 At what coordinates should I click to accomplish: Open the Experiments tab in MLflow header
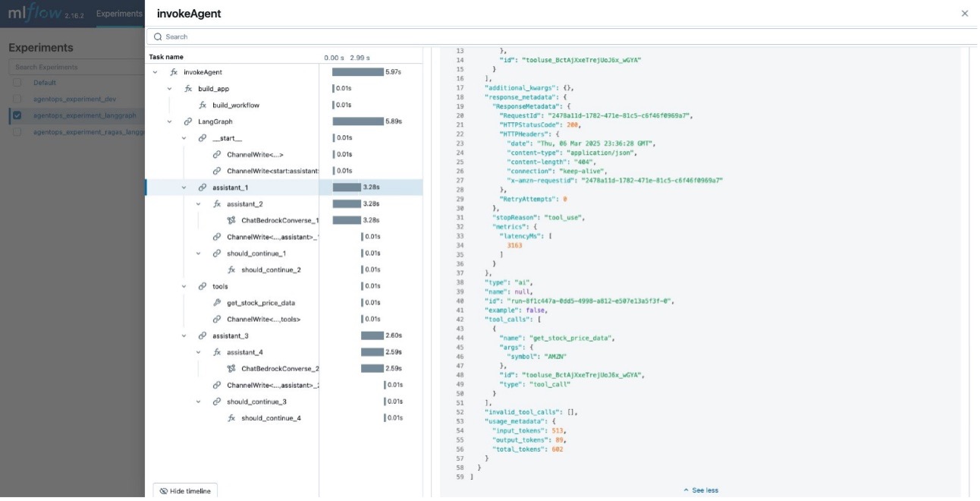click(x=120, y=14)
